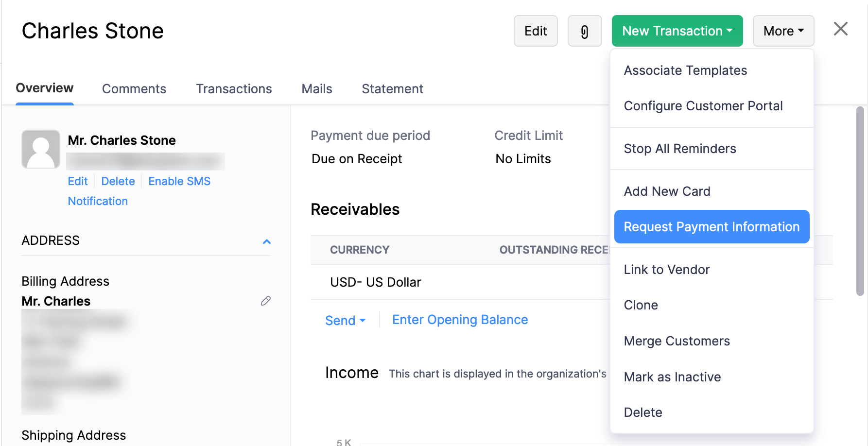The height and width of the screenshot is (446, 868).
Task: Open the New Transaction dropdown
Action: click(x=677, y=31)
